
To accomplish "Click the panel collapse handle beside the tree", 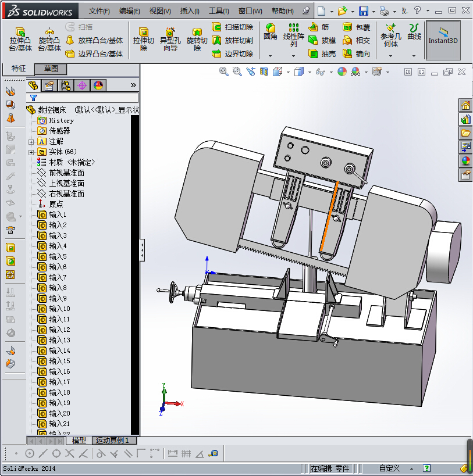I will pyautogui.click(x=142, y=250).
